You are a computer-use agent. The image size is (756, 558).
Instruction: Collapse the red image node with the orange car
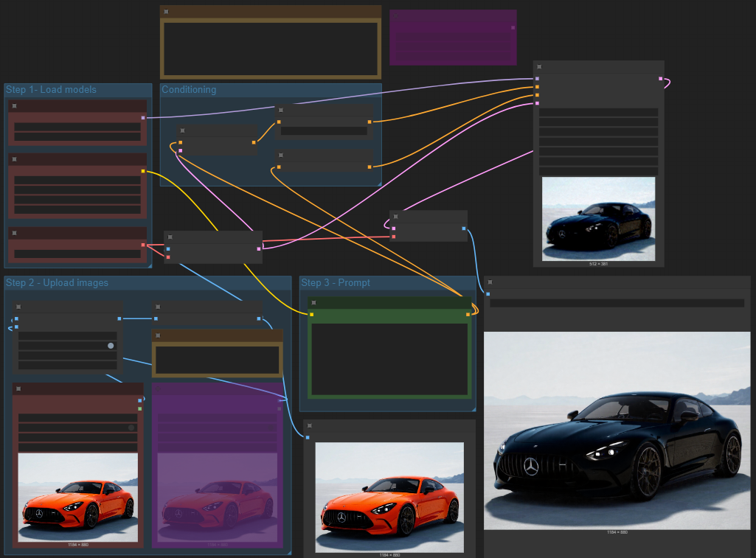pos(18,389)
